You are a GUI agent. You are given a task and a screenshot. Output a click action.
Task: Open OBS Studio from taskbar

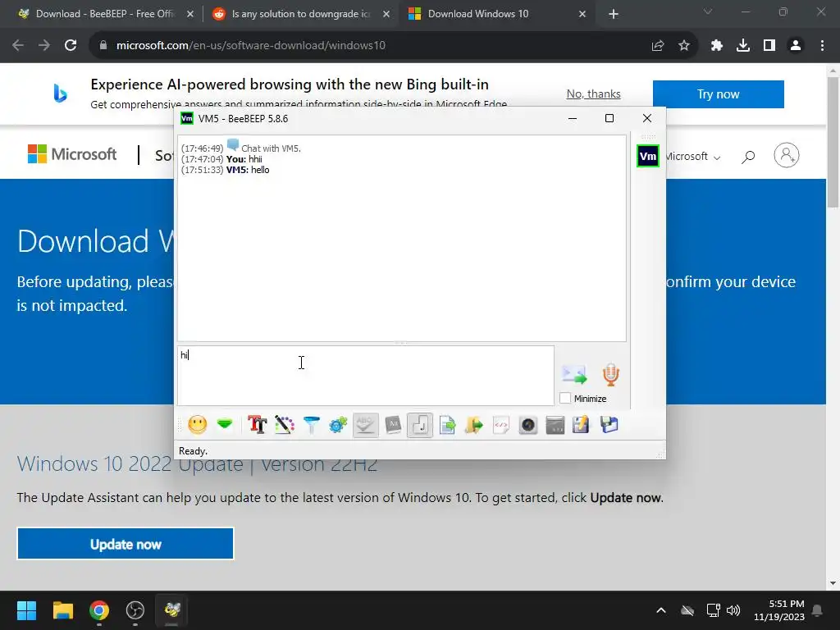pos(135,610)
